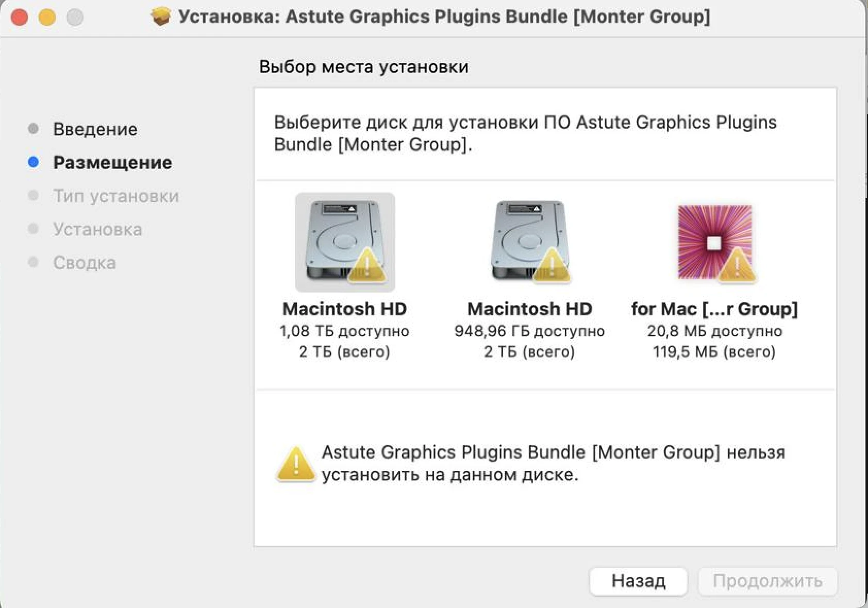Screen dimensions: 868x608
Task: Click the 'нельзя установить на данном диске' warning text
Action: [554, 463]
